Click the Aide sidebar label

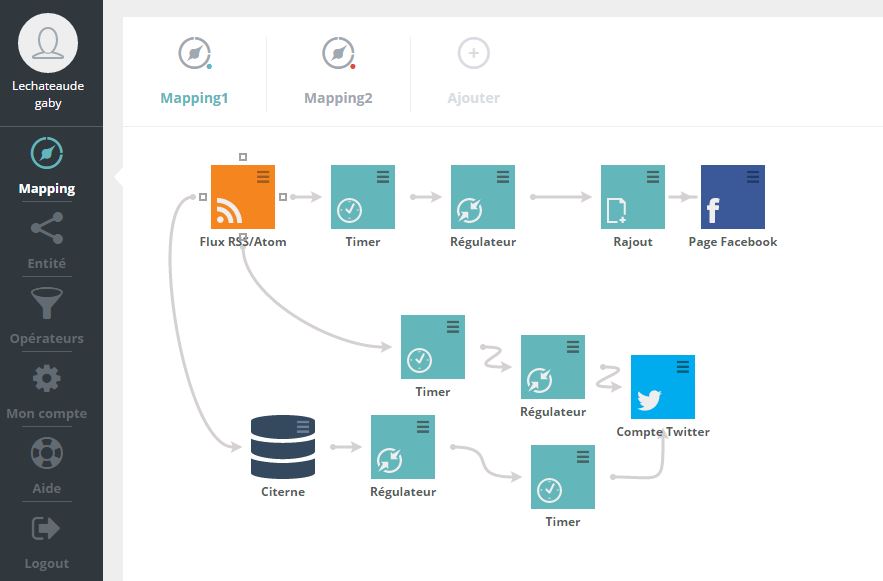(47, 488)
